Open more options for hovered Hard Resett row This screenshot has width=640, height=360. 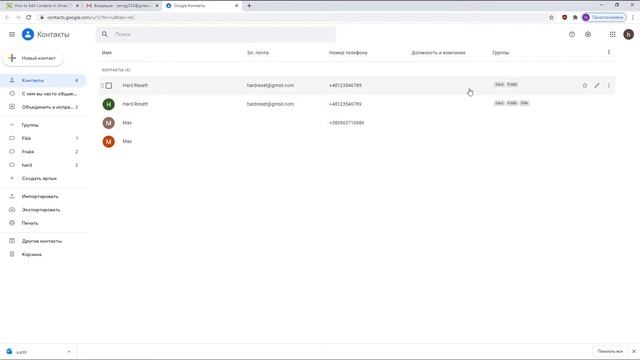click(609, 85)
